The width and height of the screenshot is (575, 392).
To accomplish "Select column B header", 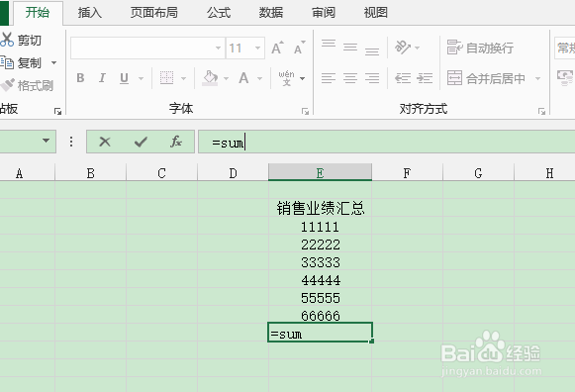I will 91,172.
